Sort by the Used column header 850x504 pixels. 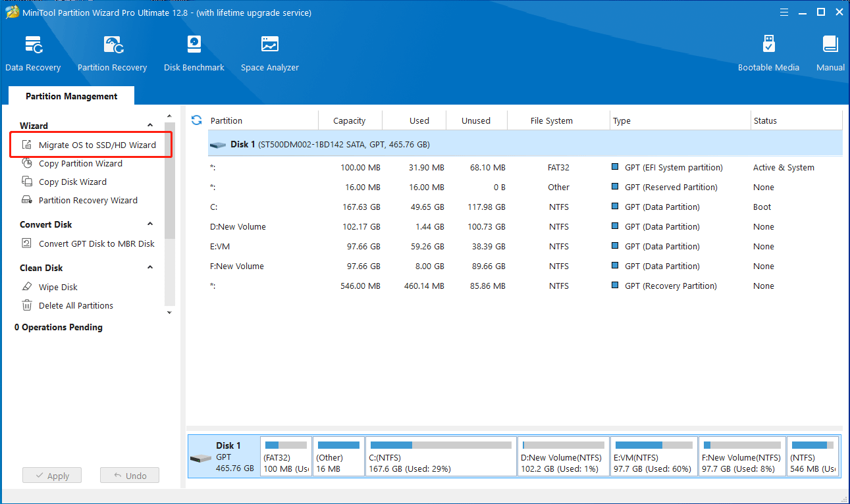point(414,120)
